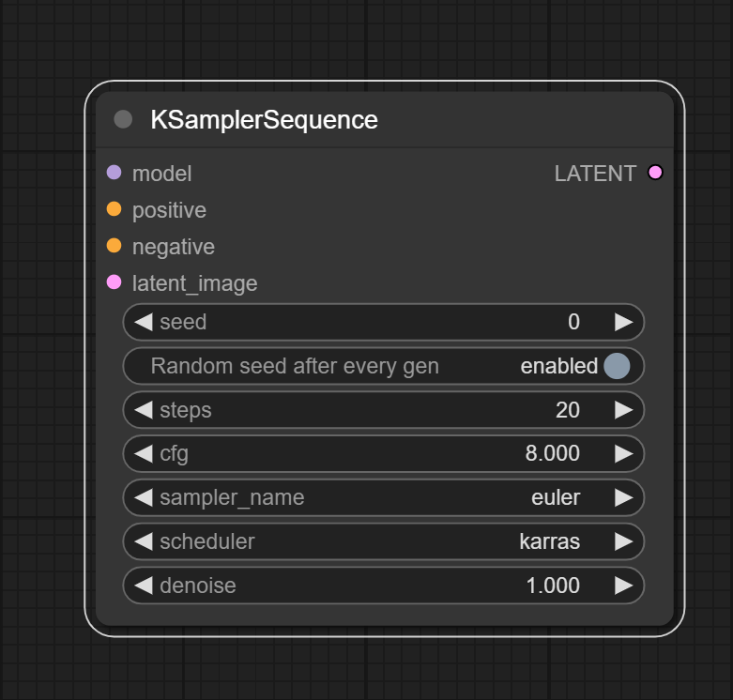Select next sampler_name with right arrow
The width and height of the screenshot is (733, 700).
pos(623,497)
